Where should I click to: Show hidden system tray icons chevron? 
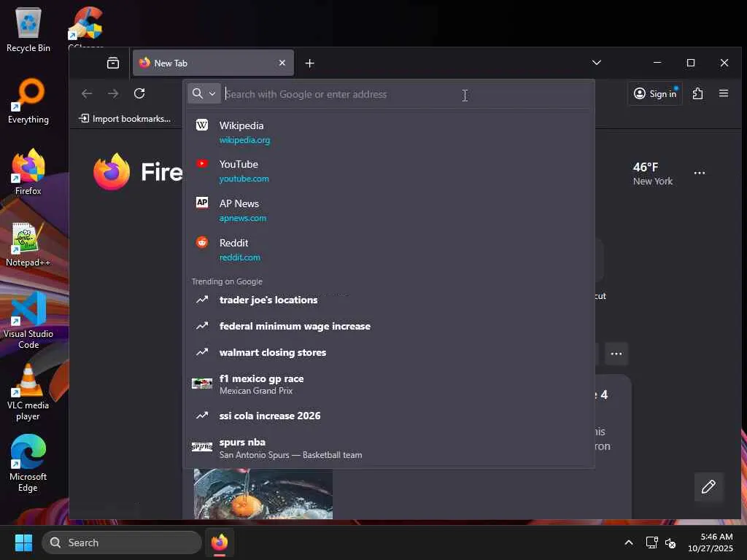click(x=629, y=542)
